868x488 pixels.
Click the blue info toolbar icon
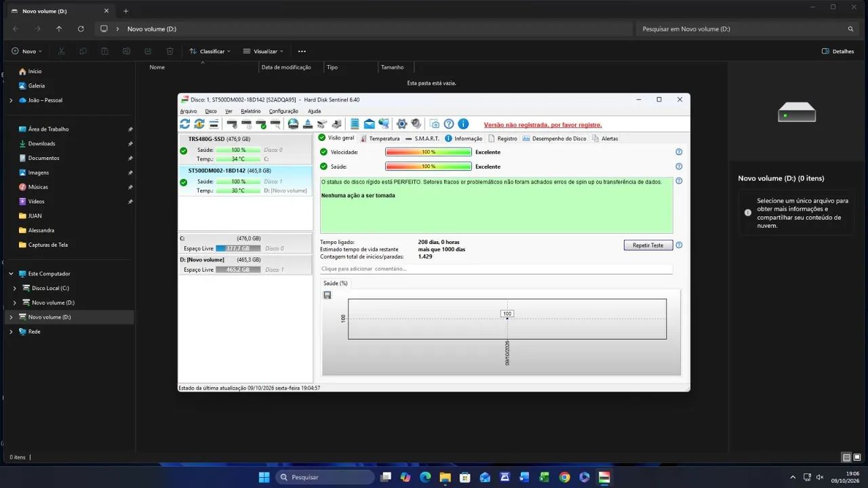tap(463, 124)
